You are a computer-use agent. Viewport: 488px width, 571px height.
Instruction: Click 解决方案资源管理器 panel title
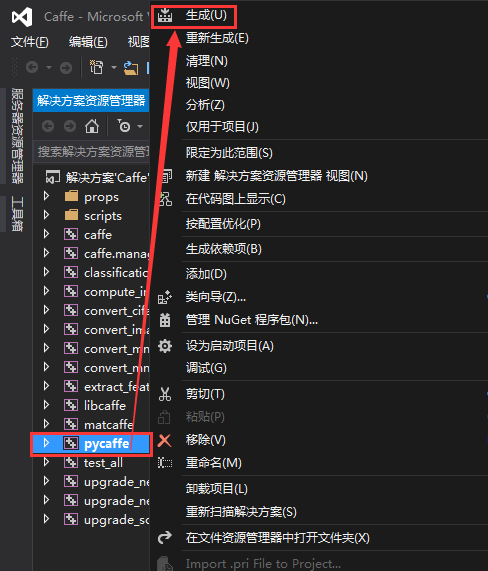point(91,101)
